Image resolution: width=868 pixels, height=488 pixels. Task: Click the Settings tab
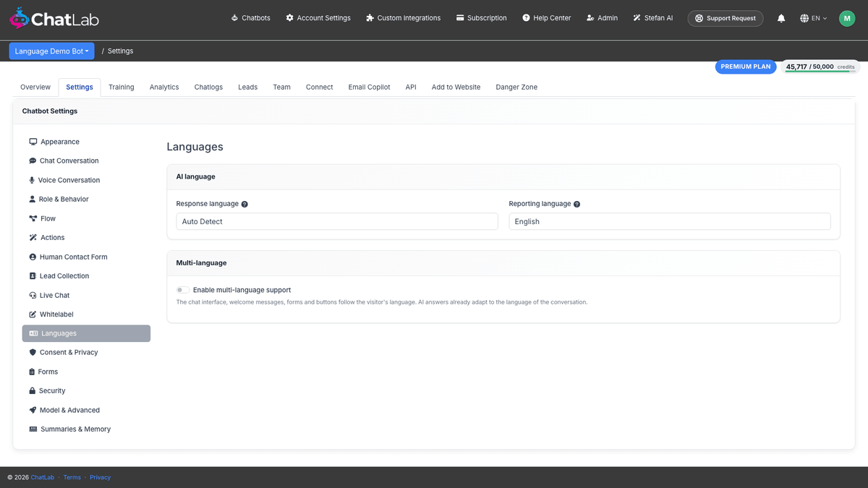80,87
